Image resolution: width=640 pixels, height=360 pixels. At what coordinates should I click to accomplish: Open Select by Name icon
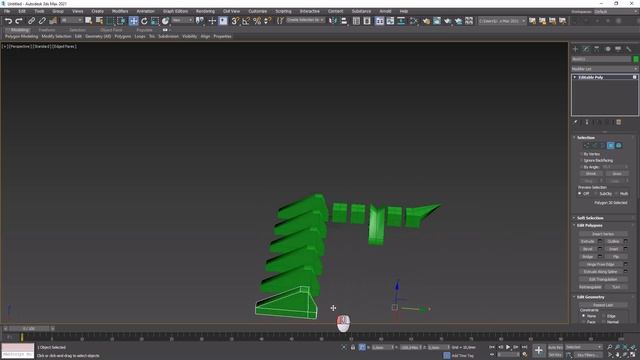tap(99, 20)
